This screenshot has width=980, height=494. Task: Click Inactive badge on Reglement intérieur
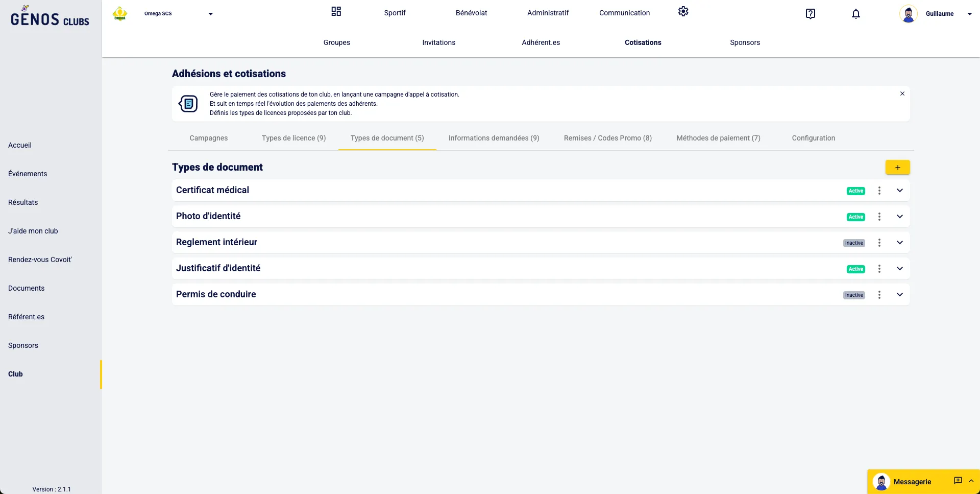coord(853,243)
